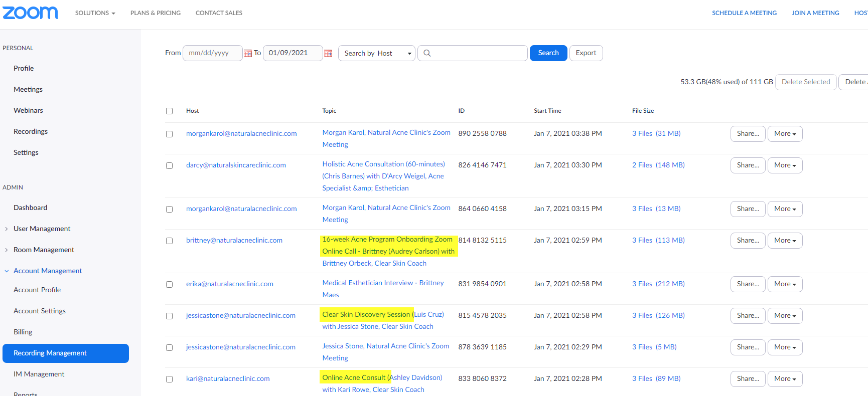This screenshot has width=868, height=396.
Task: Open More menu for meeting 833 8060 8372
Action: pos(785,379)
